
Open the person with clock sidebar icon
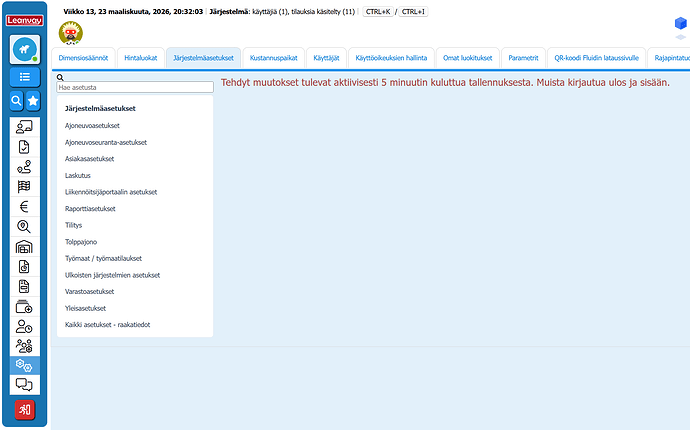tap(24, 327)
